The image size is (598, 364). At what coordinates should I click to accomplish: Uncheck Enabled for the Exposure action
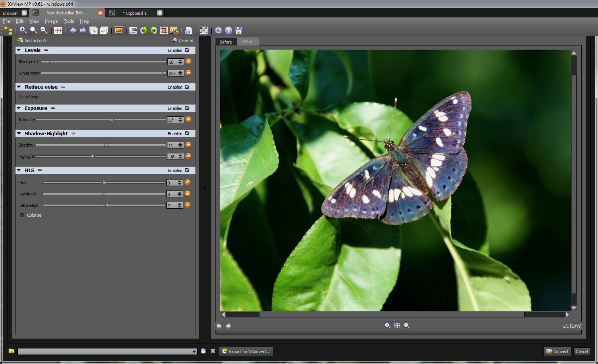pyautogui.click(x=187, y=108)
